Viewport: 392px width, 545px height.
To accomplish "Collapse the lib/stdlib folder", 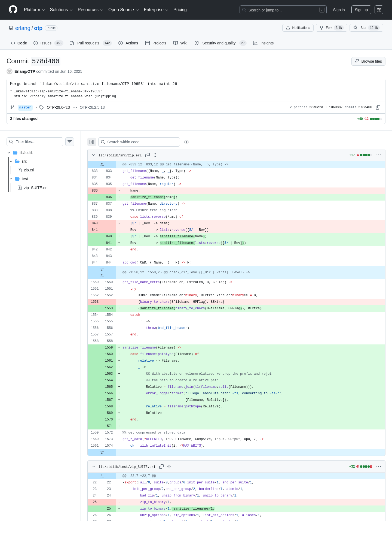I will (x=9, y=153).
